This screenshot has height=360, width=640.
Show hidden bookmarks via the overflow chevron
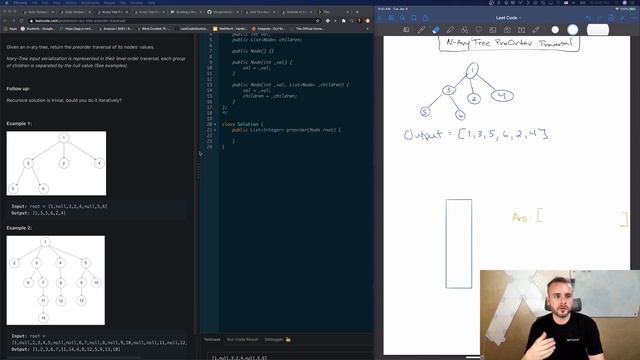[367, 29]
